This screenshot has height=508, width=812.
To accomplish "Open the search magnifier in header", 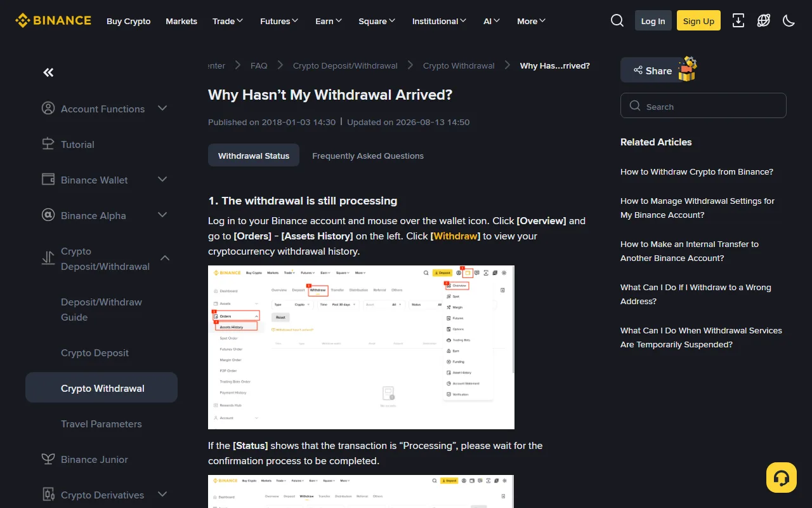I will 617,21.
